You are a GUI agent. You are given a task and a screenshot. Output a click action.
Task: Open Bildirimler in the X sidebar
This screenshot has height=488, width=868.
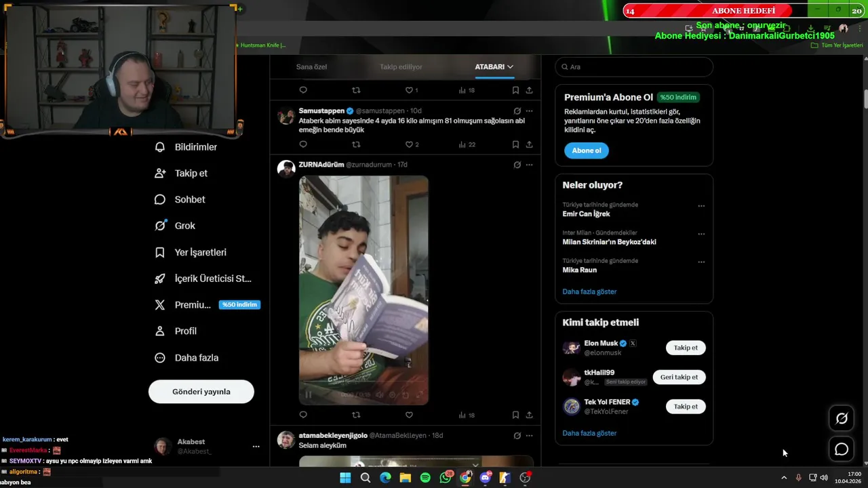tap(186, 147)
